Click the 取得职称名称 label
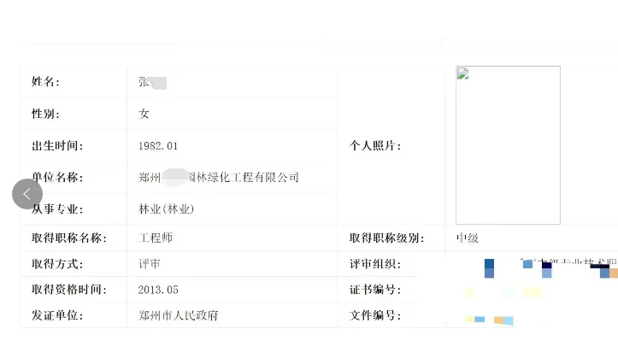The width and height of the screenshot is (618, 364). click(x=69, y=238)
